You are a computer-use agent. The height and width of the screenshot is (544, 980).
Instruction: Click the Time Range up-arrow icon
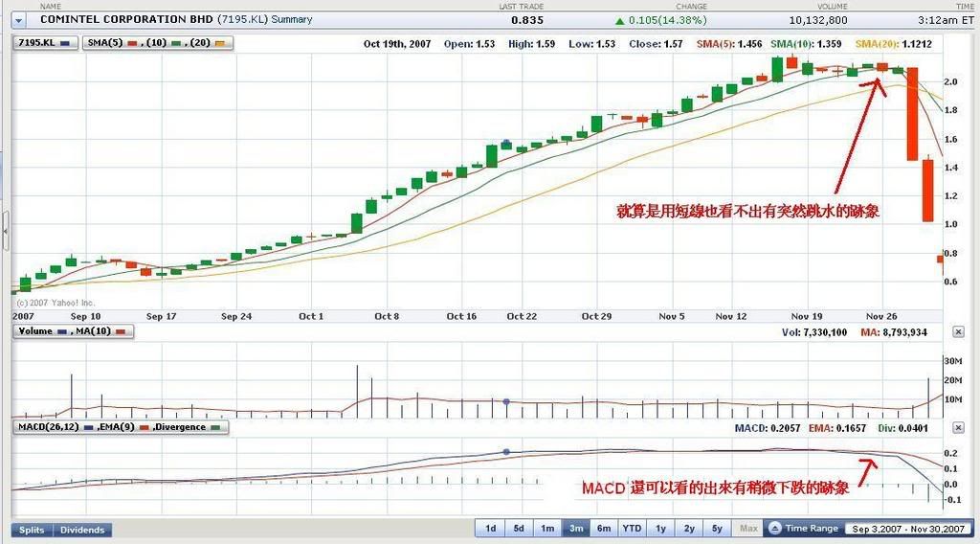(776, 529)
